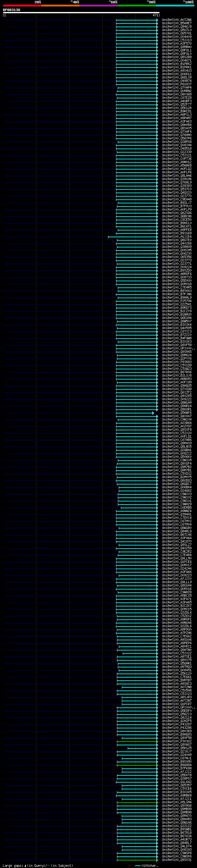
Task: Open hit UniRef100_Q84RL8
Action: click(x=176, y=531)
